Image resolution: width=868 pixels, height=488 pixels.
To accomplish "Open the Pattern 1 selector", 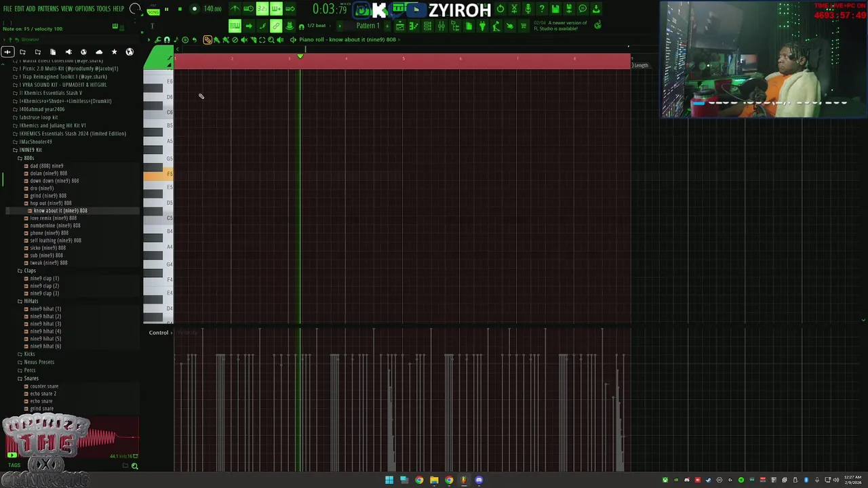I will coord(368,26).
